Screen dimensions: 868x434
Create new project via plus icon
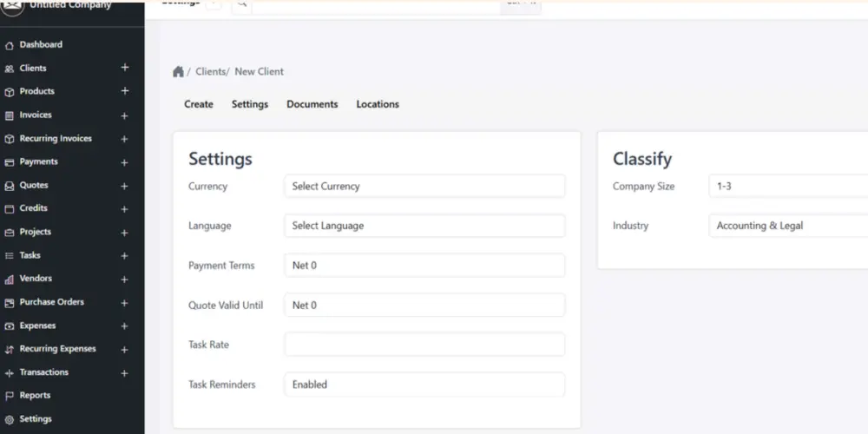pyautogui.click(x=124, y=233)
